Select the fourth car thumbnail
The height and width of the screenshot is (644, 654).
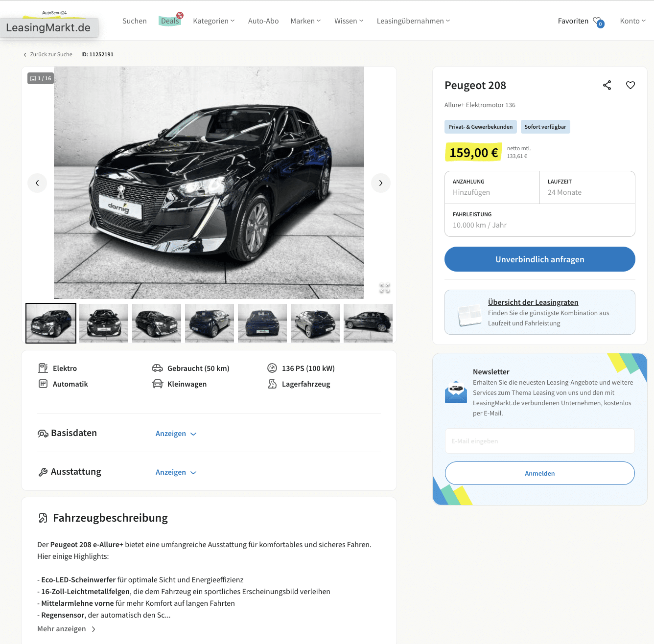pyautogui.click(x=210, y=323)
